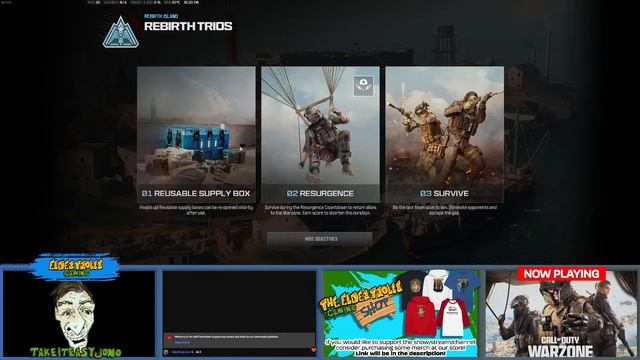The width and height of the screenshot is (640, 360).
Task: Click the Rebirth Island triangle emblem
Action: [x=121, y=33]
